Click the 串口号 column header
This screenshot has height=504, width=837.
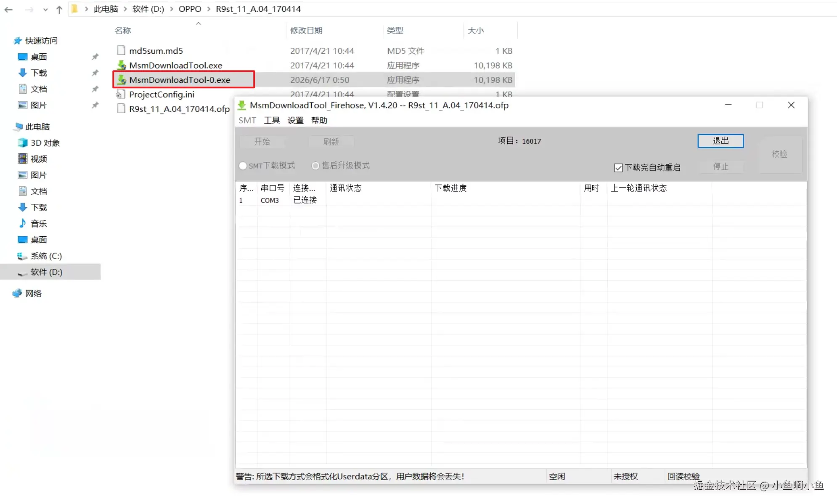click(x=273, y=188)
